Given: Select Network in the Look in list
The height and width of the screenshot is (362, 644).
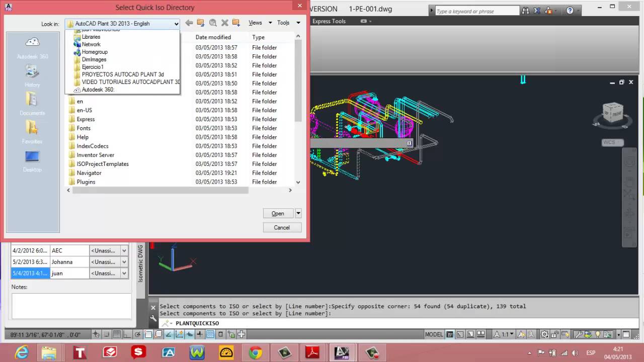Looking at the screenshot, I should [x=91, y=44].
